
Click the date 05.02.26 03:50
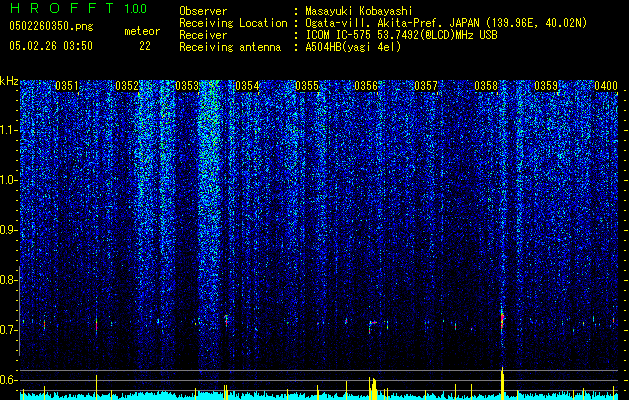[x=51, y=46]
